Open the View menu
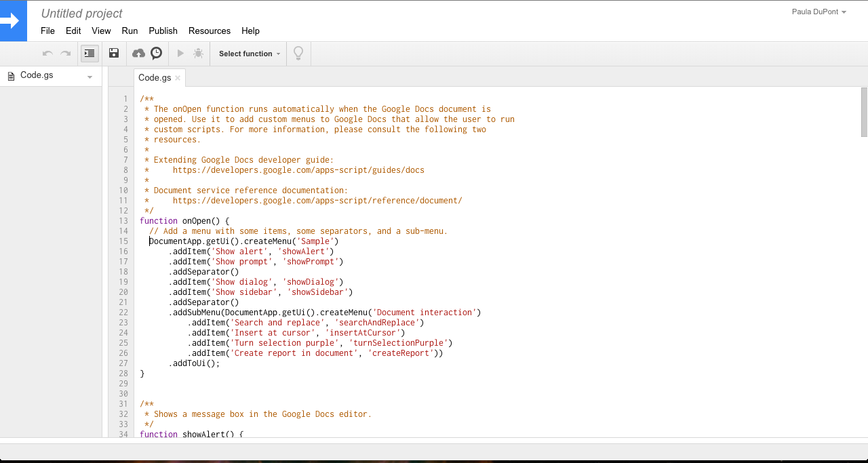The image size is (868, 463). pyautogui.click(x=101, y=31)
